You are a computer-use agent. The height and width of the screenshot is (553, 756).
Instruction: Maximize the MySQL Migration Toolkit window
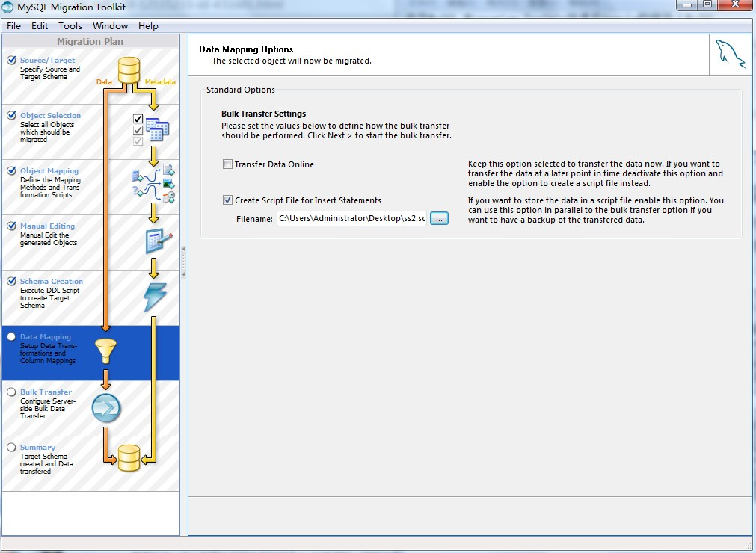[x=707, y=4]
